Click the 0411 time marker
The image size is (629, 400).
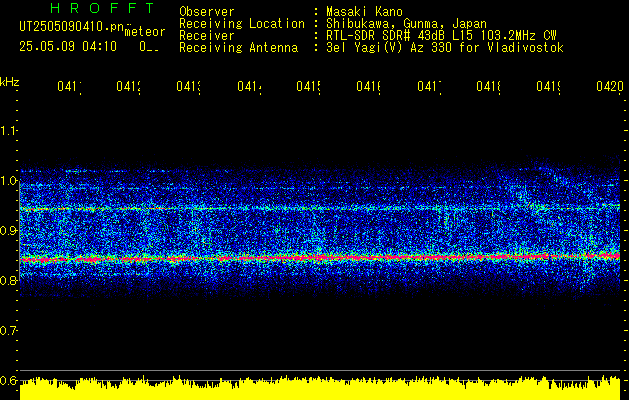point(69,86)
